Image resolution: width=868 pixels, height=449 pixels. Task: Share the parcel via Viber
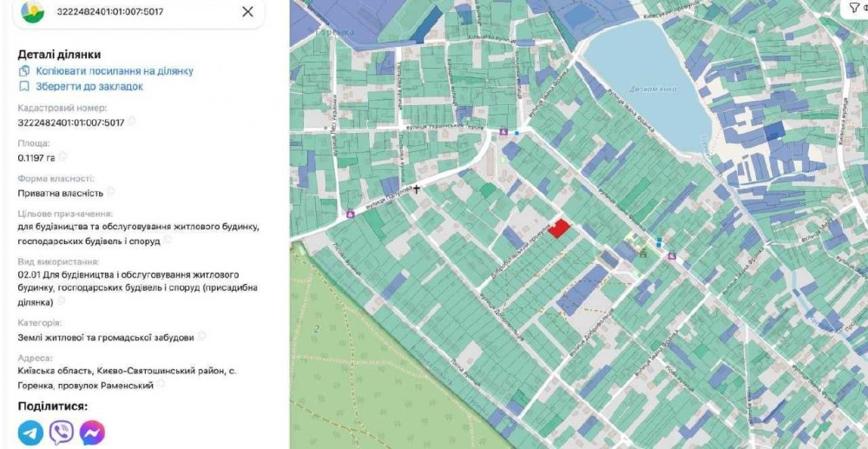62,432
